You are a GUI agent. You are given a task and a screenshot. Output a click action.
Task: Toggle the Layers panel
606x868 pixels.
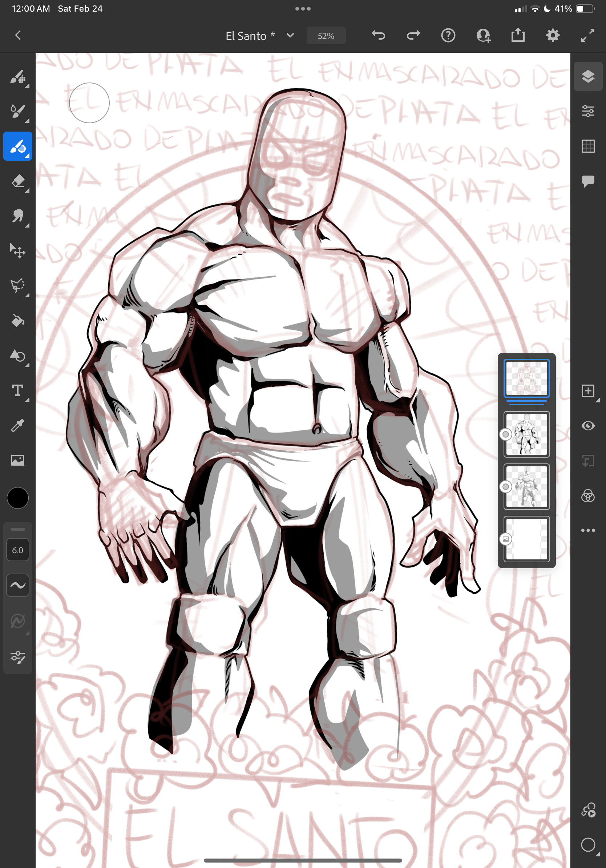pyautogui.click(x=588, y=76)
